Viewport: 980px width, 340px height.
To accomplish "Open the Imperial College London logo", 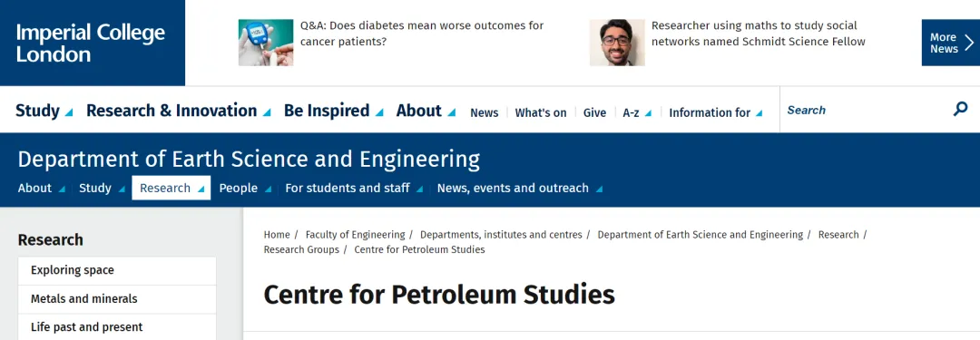I will [91, 44].
